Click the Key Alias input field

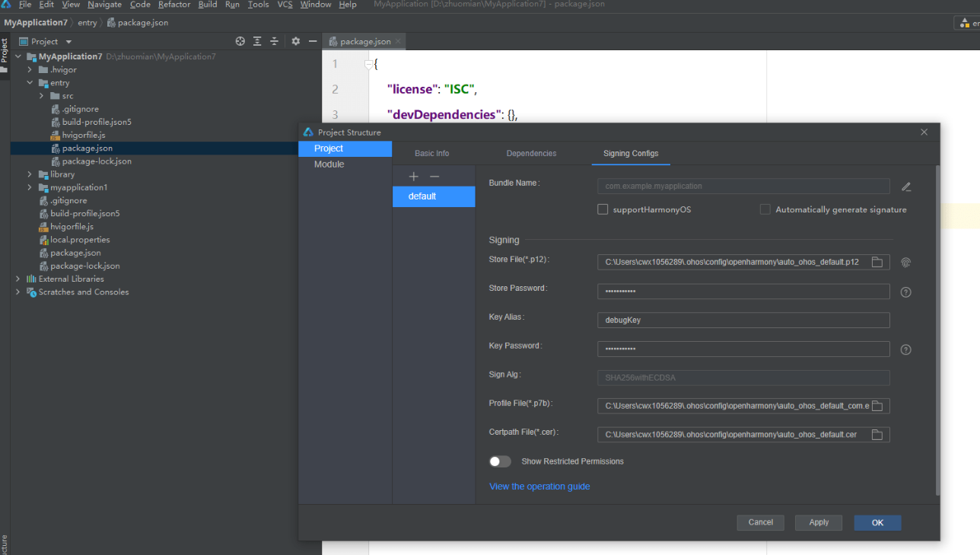(743, 320)
